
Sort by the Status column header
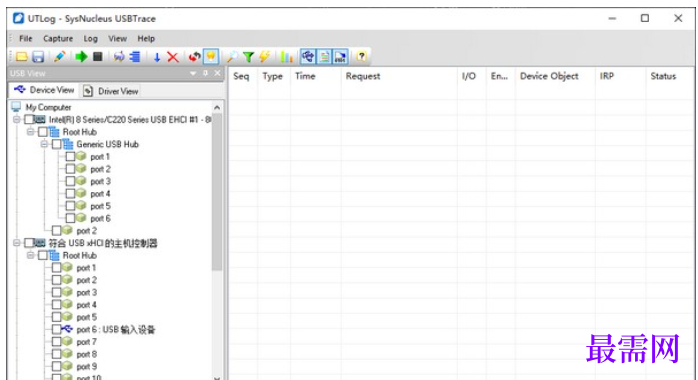[670, 76]
